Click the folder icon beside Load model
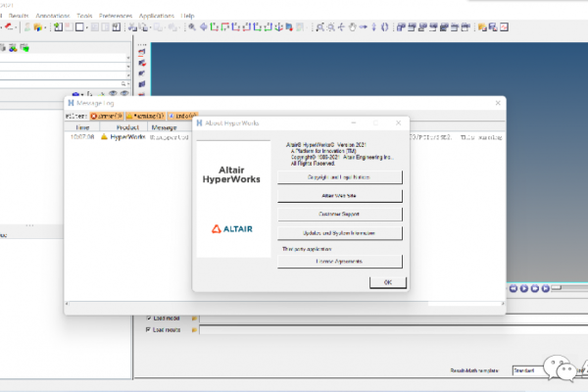 tap(194, 318)
